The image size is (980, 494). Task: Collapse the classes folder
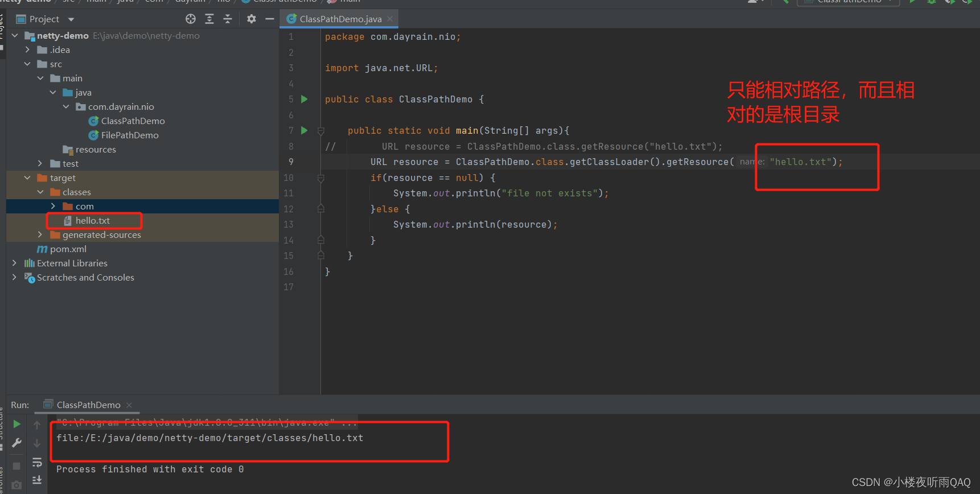tap(40, 192)
